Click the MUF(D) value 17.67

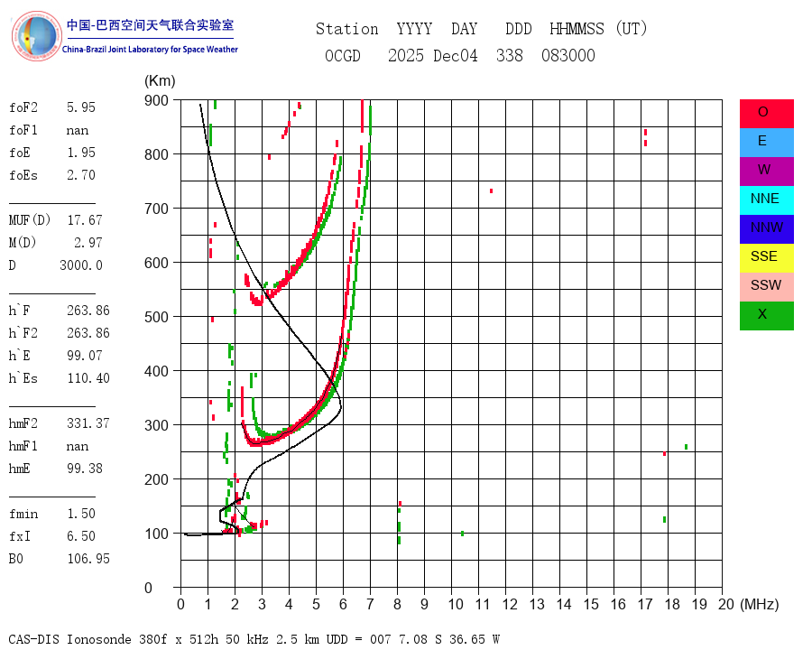85,220
